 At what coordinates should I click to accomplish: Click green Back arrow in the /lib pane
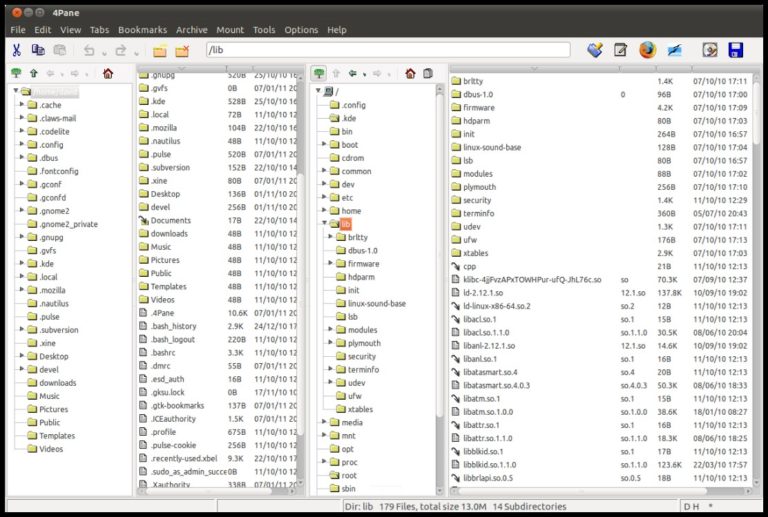pyautogui.click(x=352, y=73)
